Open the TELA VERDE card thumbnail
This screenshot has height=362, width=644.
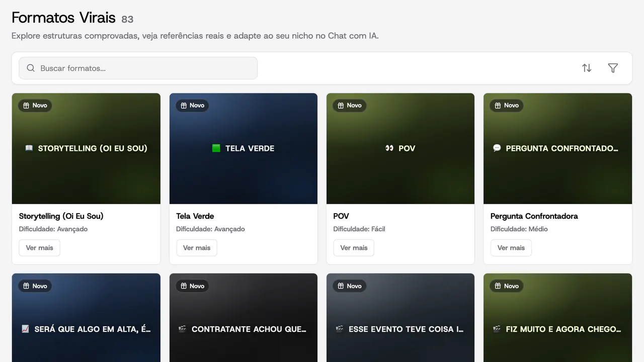pyautogui.click(x=244, y=148)
